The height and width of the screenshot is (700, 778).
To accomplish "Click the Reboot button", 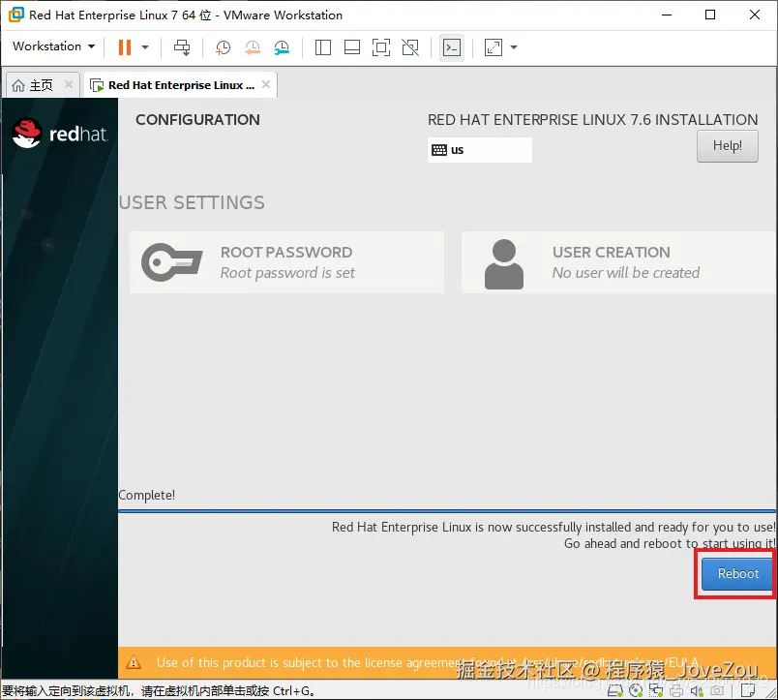I will (737, 573).
